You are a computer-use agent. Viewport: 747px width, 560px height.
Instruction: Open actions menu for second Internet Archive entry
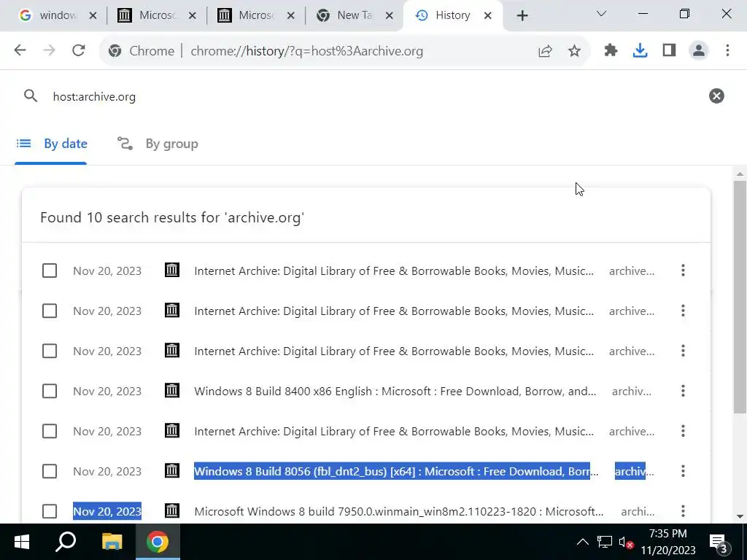click(683, 311)
